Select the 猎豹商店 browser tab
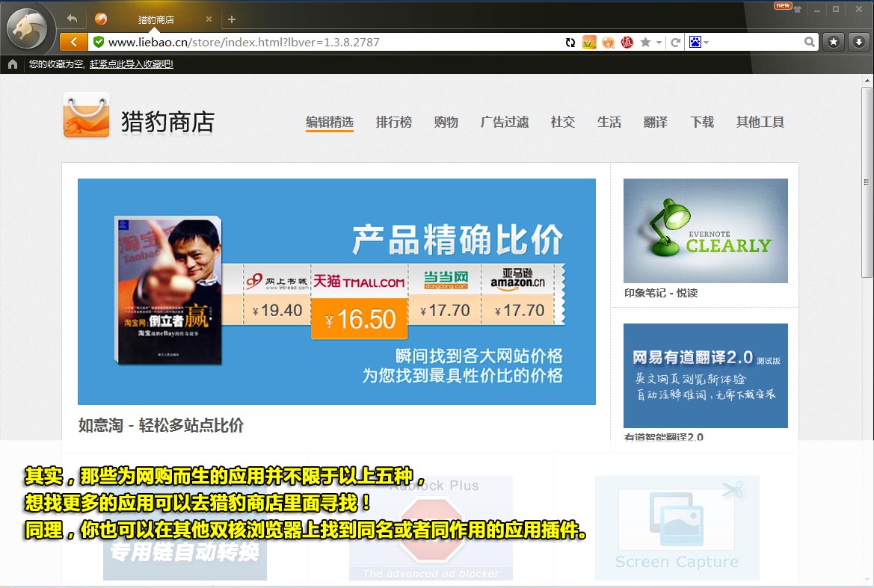This screenshot has height=588, width=874. (x=156, y=19)
